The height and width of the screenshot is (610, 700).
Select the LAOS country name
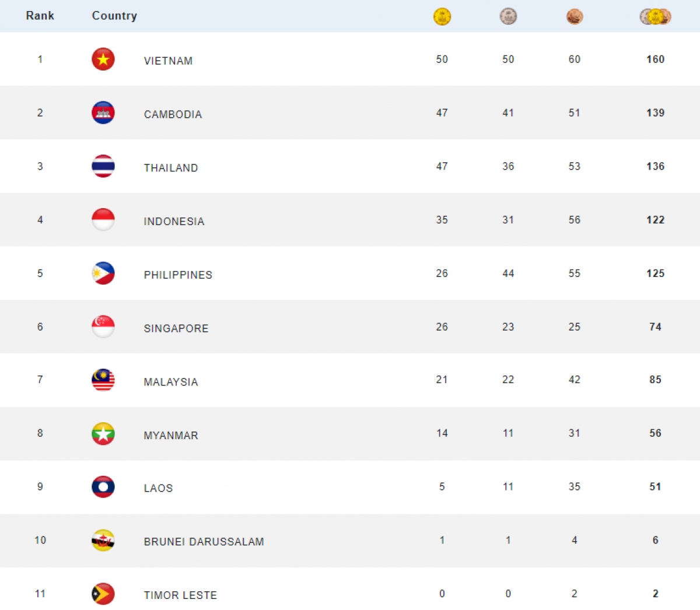point(159,489)
